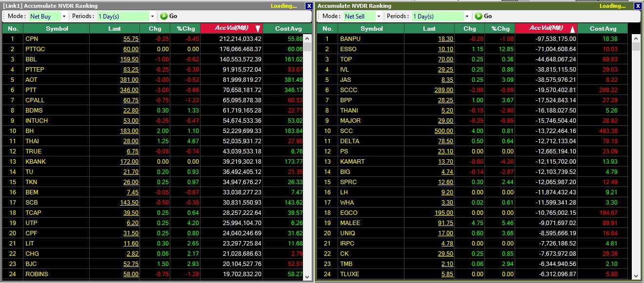Open the Periods dropdown in right panel
This screenshot has height=283, width=644.
(x=466, y=16)
